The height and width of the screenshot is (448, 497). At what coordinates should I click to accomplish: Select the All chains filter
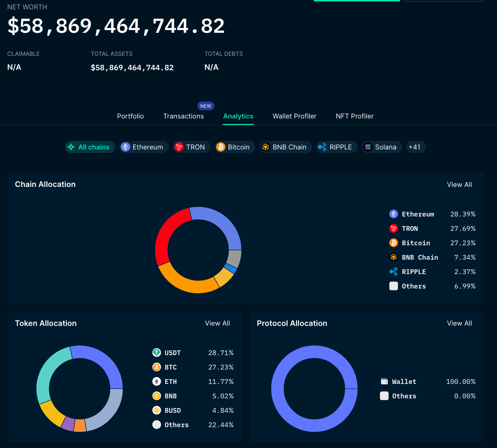click(x=90, y=147)
